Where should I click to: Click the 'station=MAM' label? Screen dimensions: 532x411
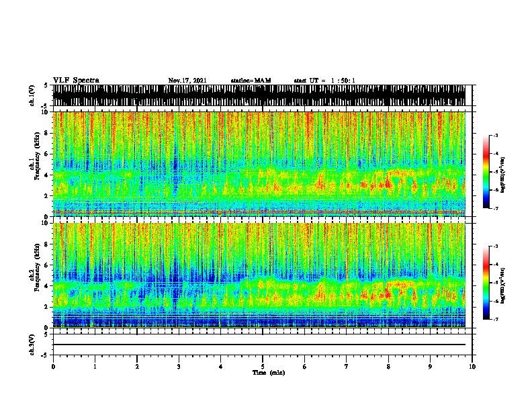click(251, 81)
